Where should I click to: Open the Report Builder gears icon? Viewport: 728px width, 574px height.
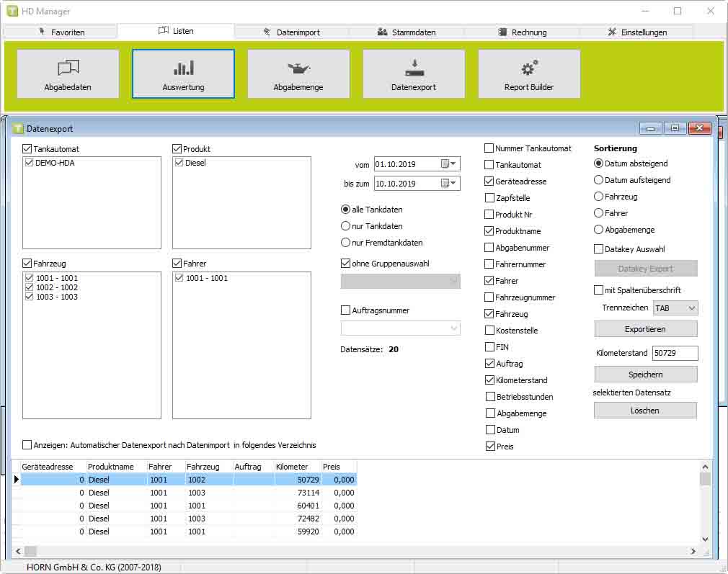(529, 68)
